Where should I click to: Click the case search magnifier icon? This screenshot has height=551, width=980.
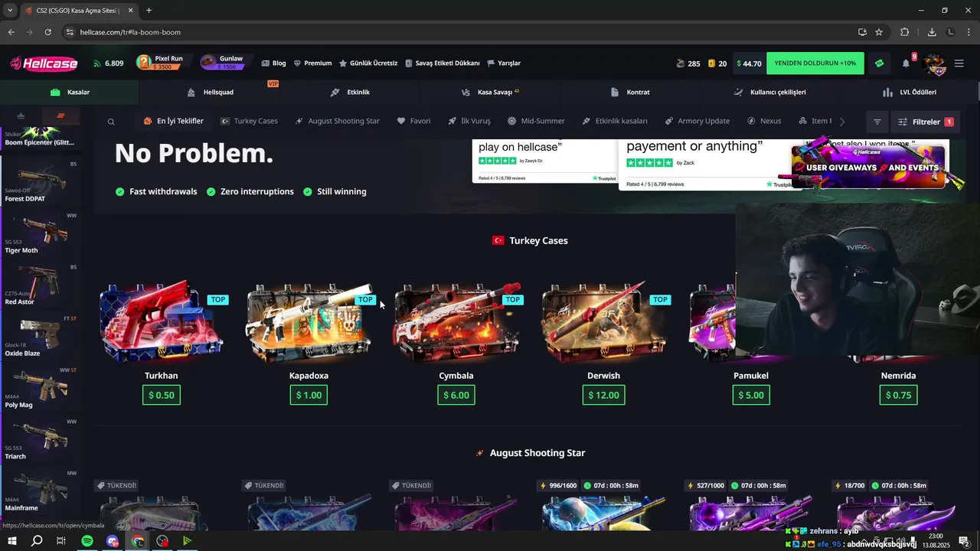tap(111, 122)
